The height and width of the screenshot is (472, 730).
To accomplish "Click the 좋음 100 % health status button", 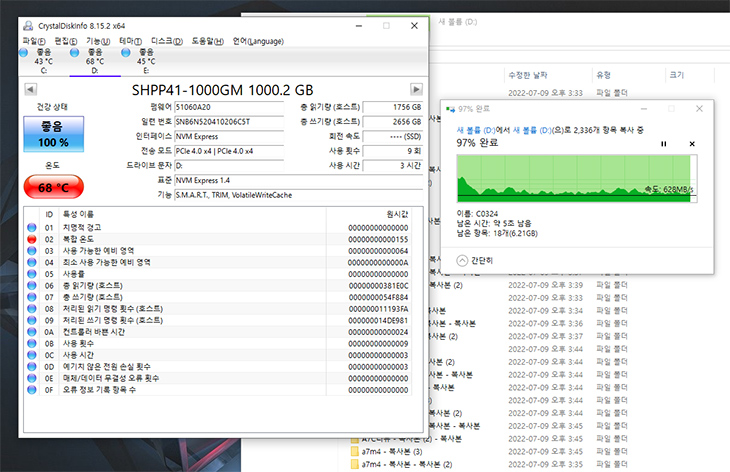I will (x=54, y=134).
